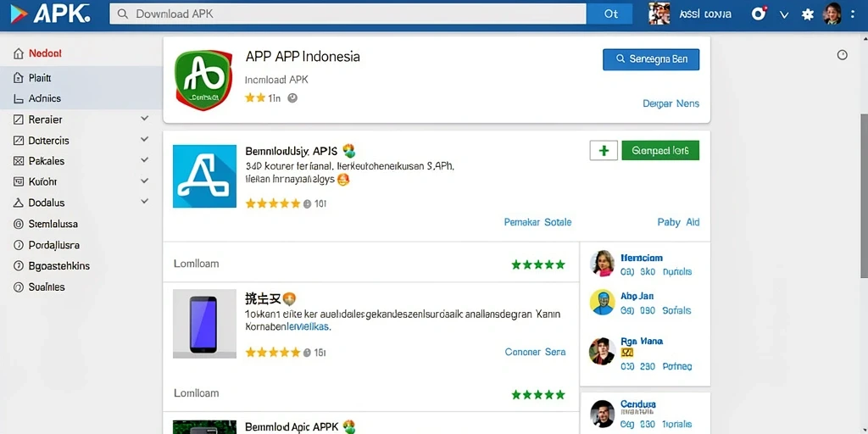This screenshot has height=434, width=868.
Task: Click the blue Senegna Ben button
Action: [650, 59]
